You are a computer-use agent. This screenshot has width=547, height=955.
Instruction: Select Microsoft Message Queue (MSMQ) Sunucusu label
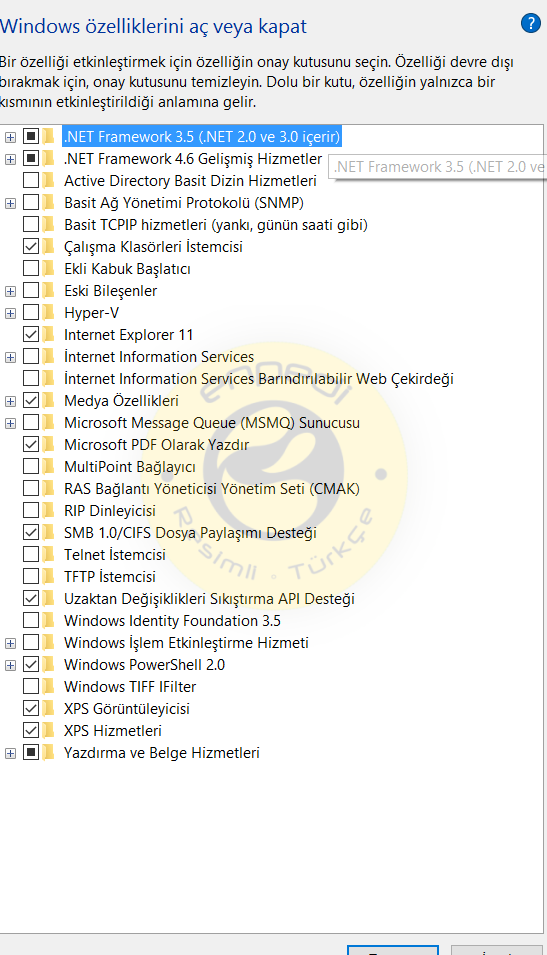coord(212,423)
